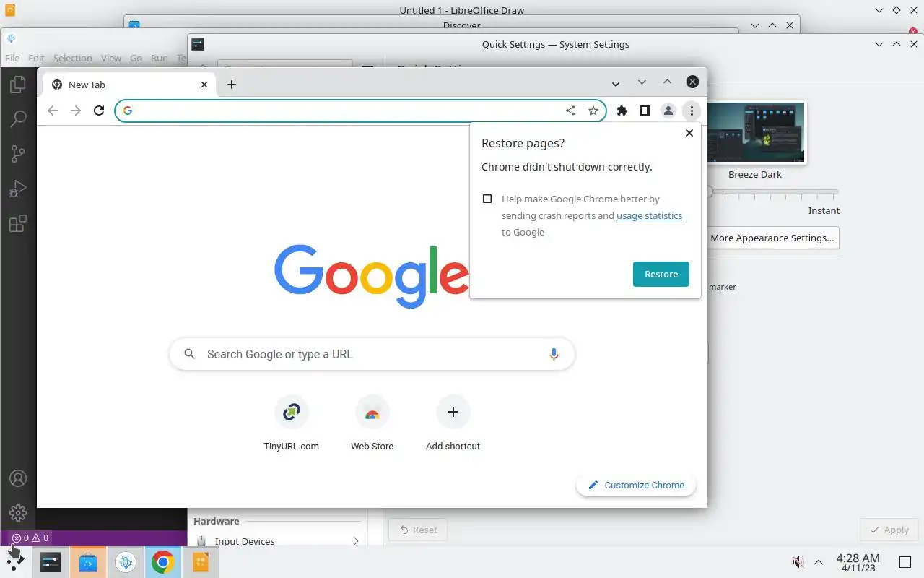Click the muted volume tray icon
Image resolution: width=924 pixels, height=578 pixels.
pos(798,562)
